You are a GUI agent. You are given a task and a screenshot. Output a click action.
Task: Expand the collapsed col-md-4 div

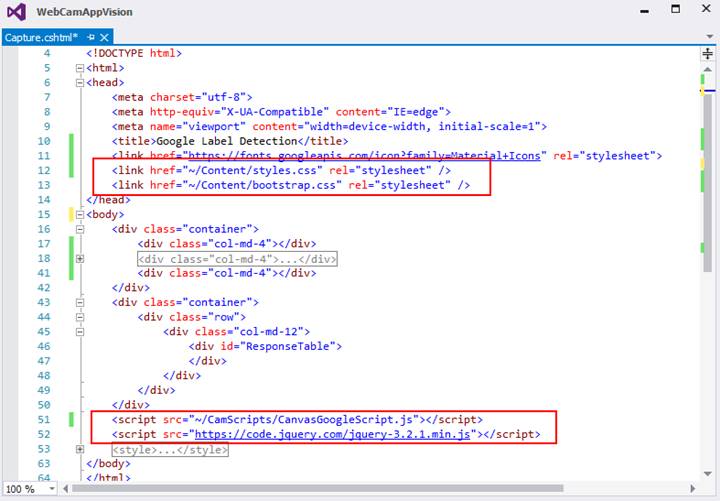tap(80, 259)
